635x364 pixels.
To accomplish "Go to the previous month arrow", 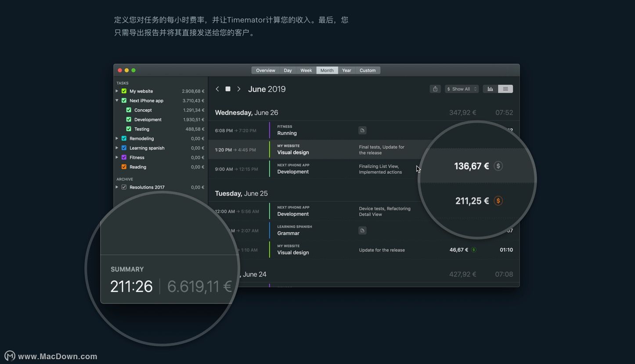I will click(217, 89).
